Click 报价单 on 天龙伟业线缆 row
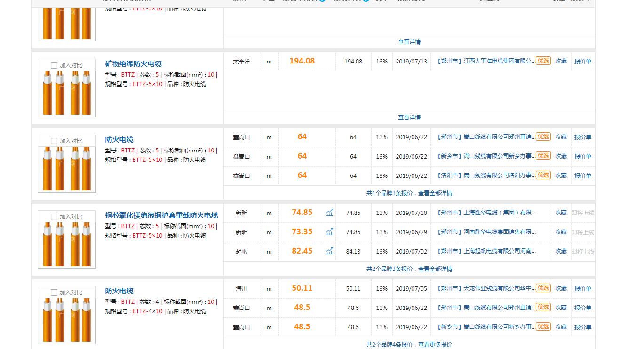The width and height of the screenshot is (644, 349). pos(583,288)
